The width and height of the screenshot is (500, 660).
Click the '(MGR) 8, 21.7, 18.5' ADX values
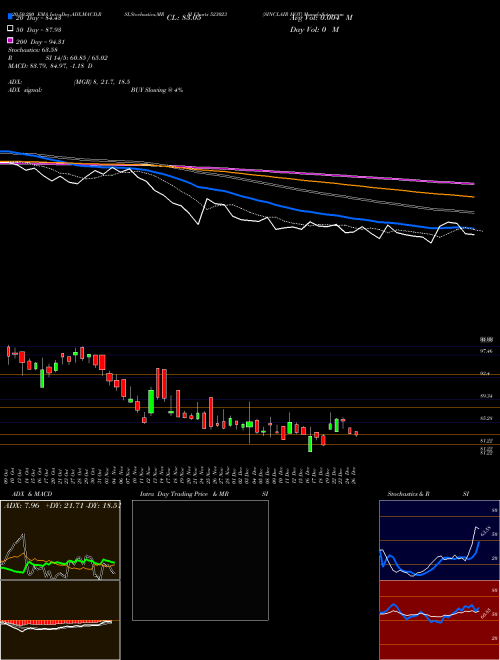coord(102,82)
